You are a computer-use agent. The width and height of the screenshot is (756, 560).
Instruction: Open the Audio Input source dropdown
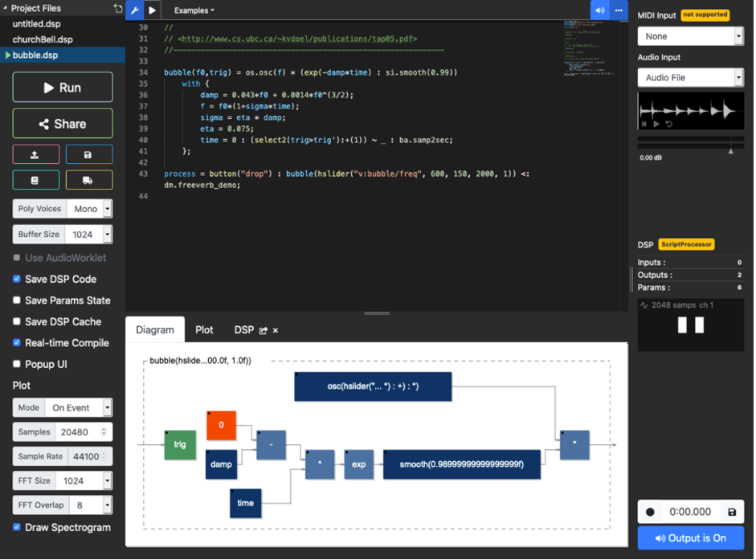(x=690, y=78)
